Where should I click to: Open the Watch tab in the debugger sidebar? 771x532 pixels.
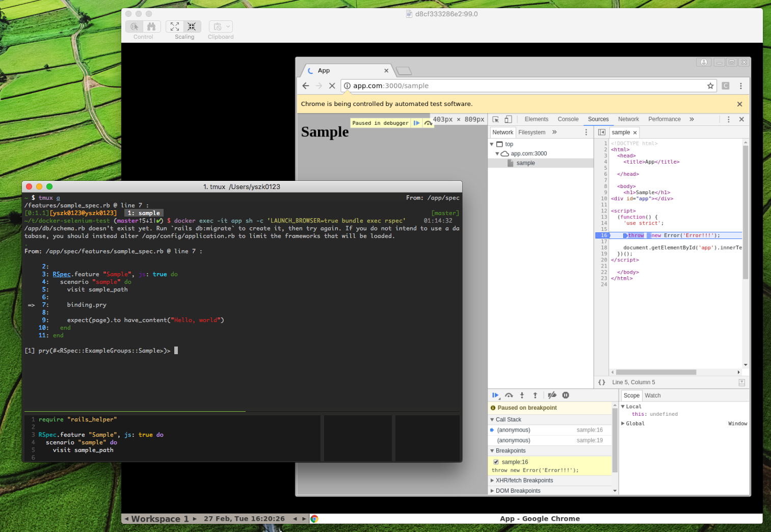pos(652,395)
